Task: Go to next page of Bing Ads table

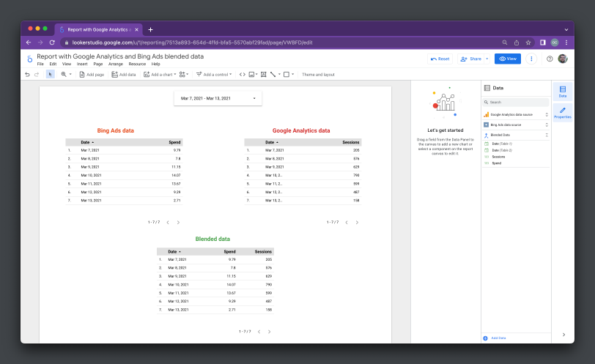Action: [178, 223]
